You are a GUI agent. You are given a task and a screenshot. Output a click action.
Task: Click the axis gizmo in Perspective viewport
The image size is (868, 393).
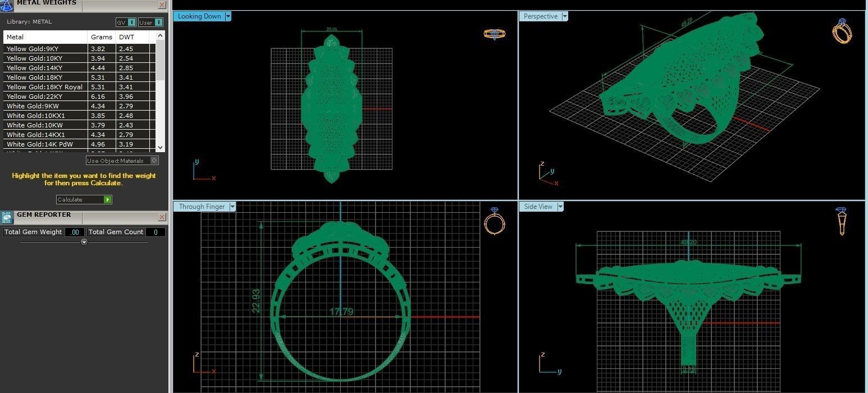pos(547,173)
